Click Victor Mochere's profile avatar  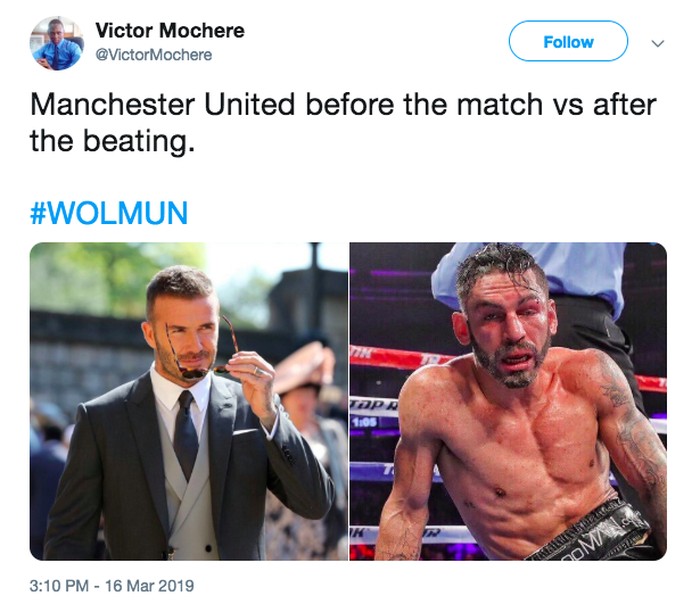(56, 43)
